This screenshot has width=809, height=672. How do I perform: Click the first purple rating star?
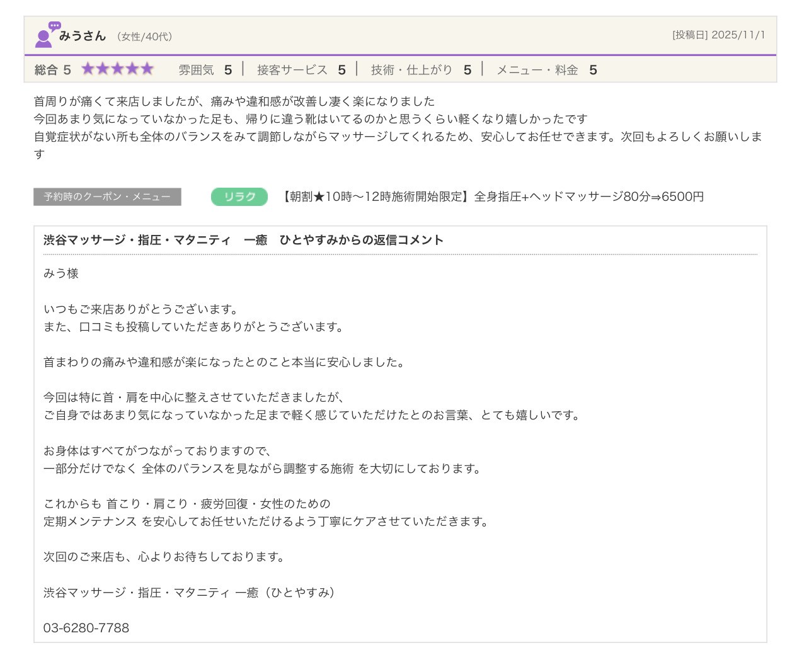88,69
